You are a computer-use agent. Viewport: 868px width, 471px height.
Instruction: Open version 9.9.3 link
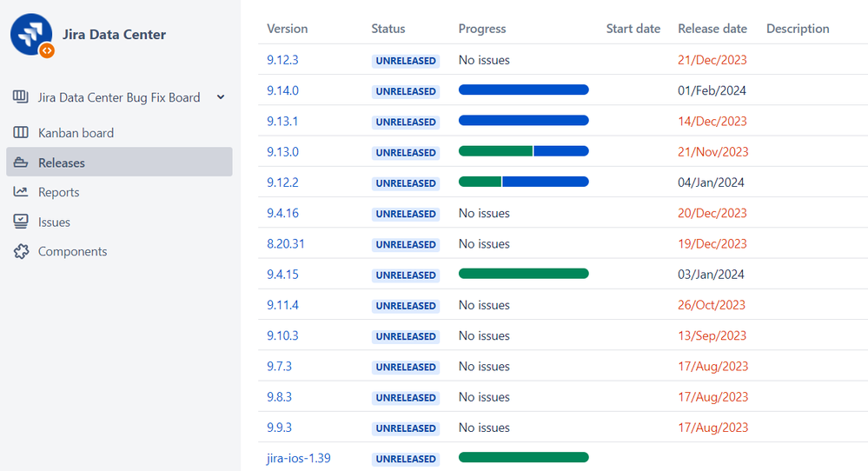[279, 428]
